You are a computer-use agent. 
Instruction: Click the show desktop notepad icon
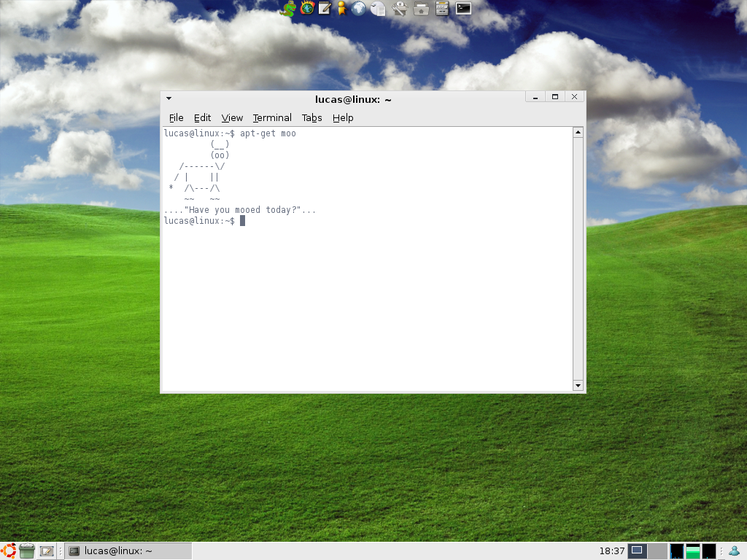tap(47, 551)
